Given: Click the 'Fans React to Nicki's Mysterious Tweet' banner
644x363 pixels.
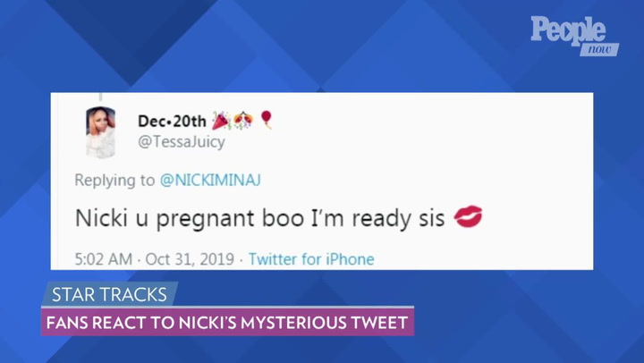Looking at the screenshot, I should click(x=227, y=323).
